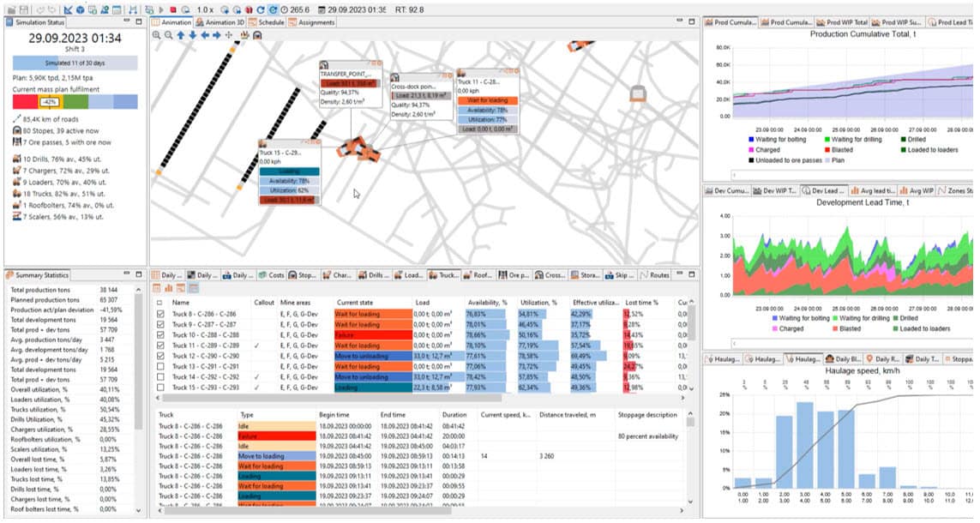Pan map right with blue right arrow
The height and width of the screenshot is (523, 980).
[x=217, y=35]
